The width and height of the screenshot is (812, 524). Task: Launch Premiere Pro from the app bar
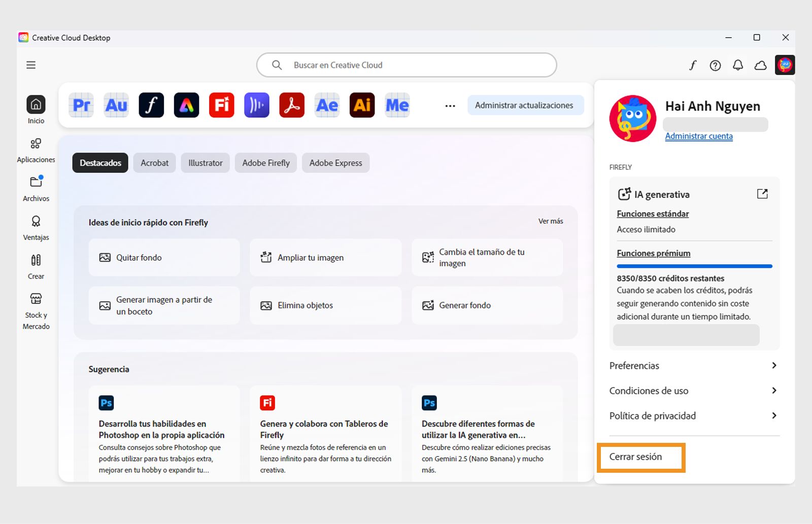click(x=81, y=105)
